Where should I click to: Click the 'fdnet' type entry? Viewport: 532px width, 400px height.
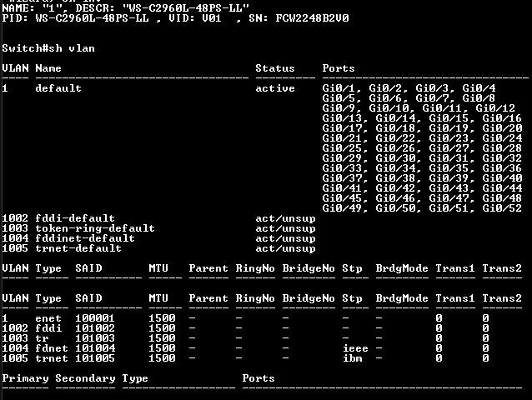[52, 348]
